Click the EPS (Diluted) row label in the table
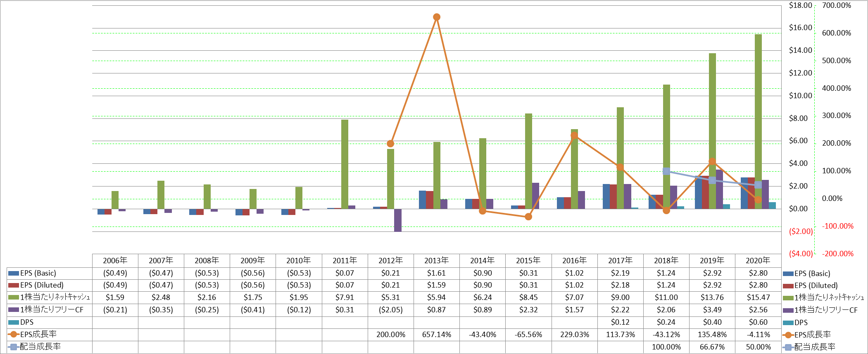 pyautogui.click(x=42, y=285)
